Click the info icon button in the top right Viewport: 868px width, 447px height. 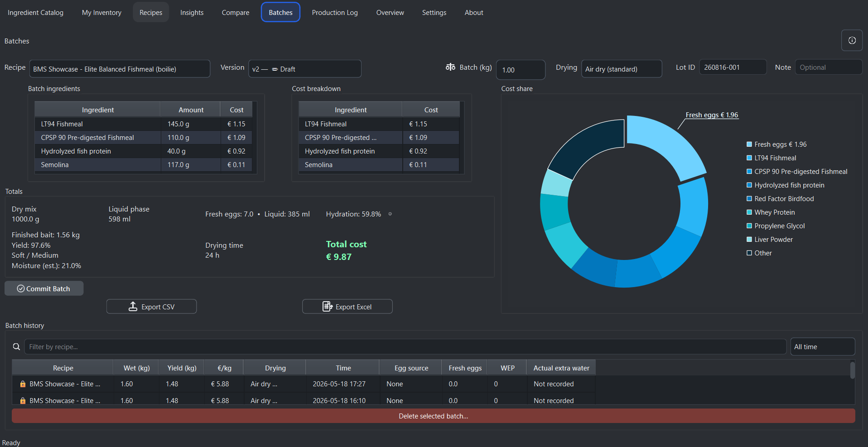(x=852, y=41)
